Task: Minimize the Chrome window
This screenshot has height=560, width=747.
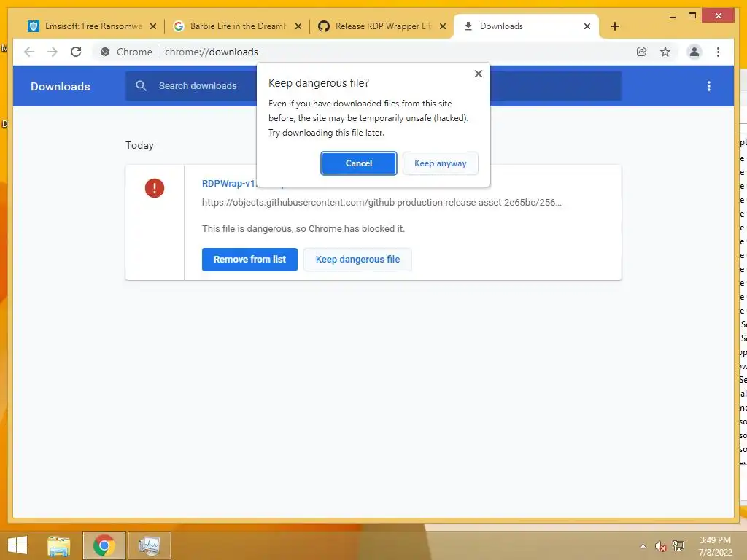Action: click(672, 17)
